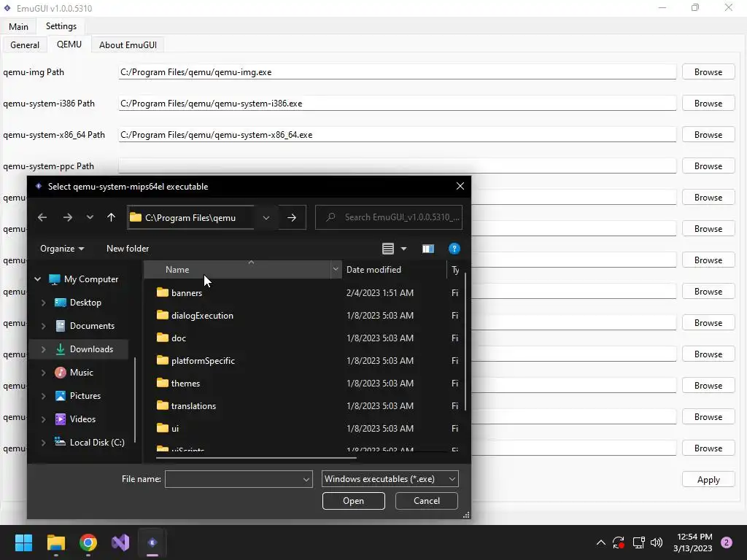The image size is (747, 560).
Task: Close the Select qemu-system-mips64el dialog
Action: tap(460, 186)
